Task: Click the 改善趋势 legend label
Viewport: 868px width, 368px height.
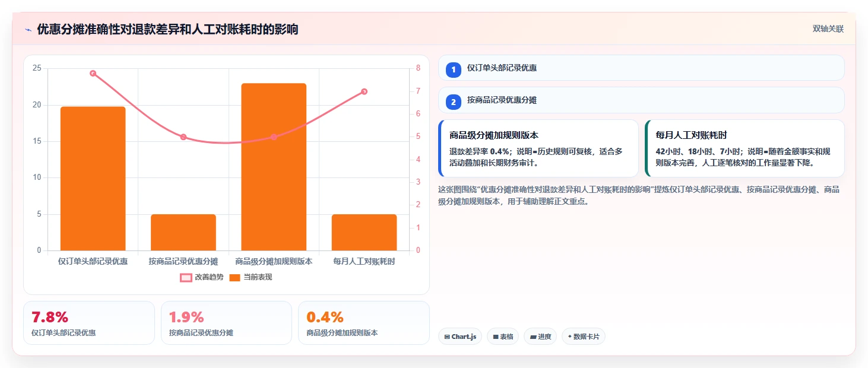Action: pos(209,277)
